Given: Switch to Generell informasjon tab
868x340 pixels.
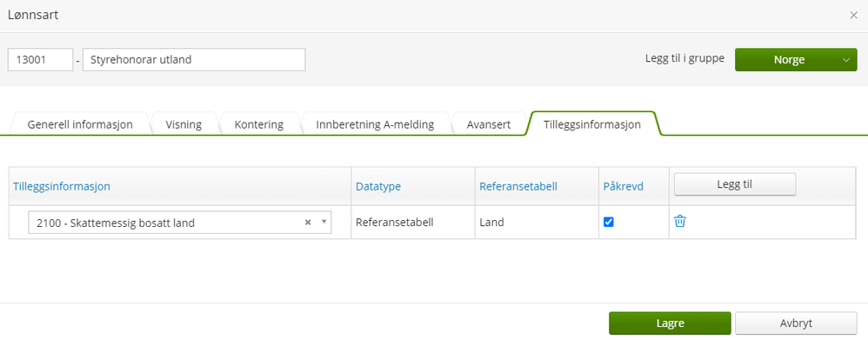Looking at the screenshot, I should click(80, 124).
